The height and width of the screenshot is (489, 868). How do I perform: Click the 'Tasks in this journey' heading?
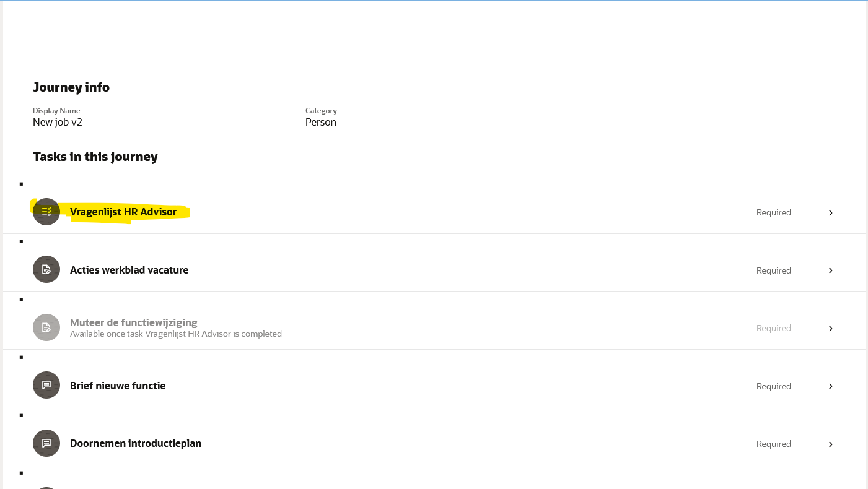point(95,157)
